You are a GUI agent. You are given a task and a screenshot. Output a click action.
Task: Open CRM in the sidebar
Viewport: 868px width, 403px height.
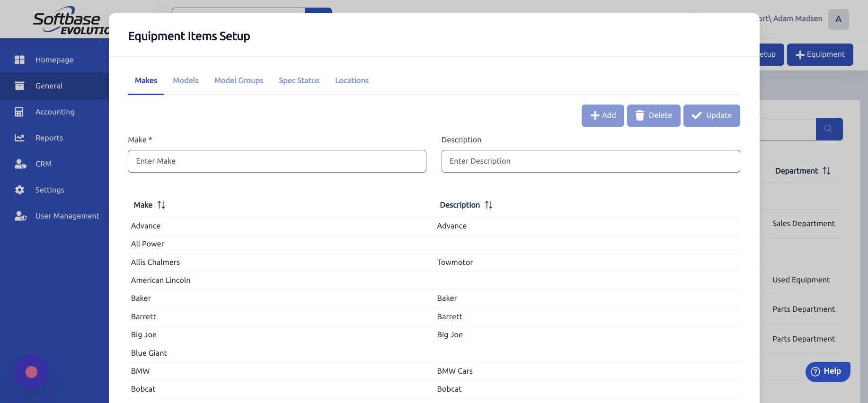pos(54,164)
